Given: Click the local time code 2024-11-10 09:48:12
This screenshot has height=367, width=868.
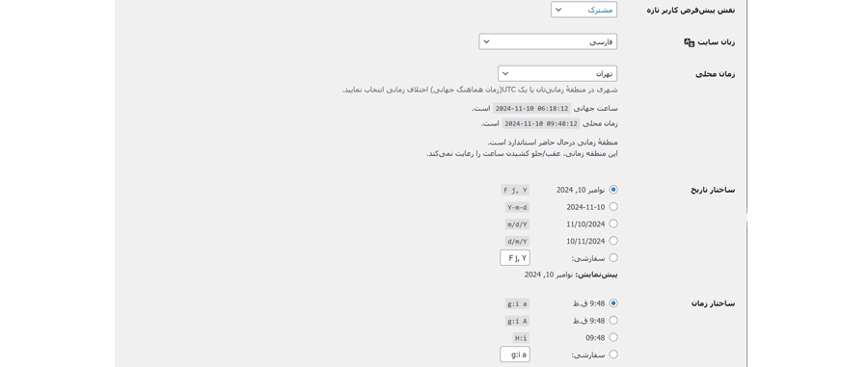Looking at the screenshot, I should click(x=541, y=124).
